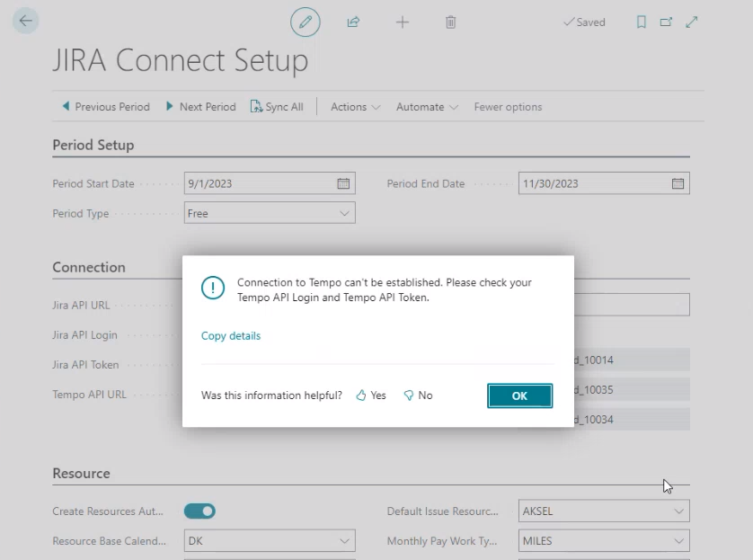This screenshot has height=560, width=753.
Task: Click thumbs-down No feedback
Action: (418, 396)
